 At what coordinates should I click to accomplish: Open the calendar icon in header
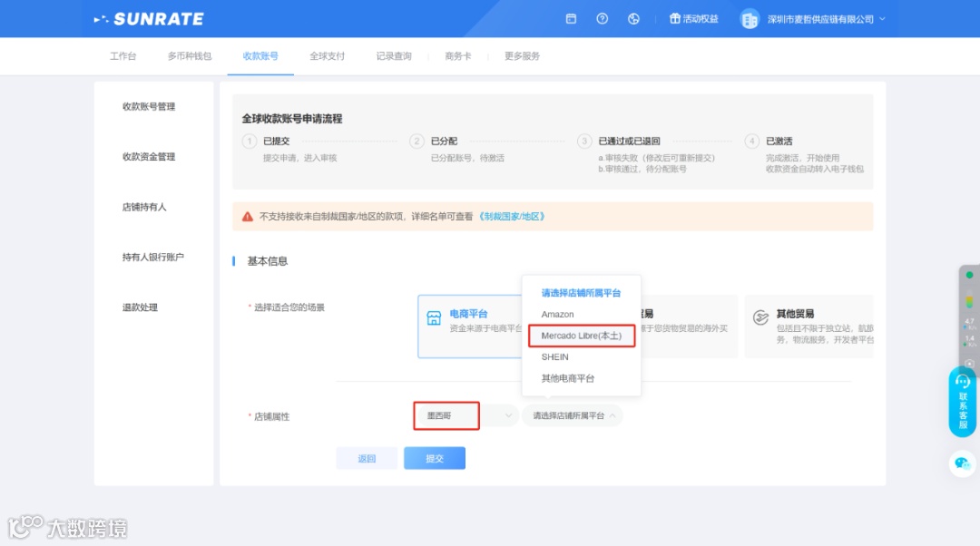point(571,19)
